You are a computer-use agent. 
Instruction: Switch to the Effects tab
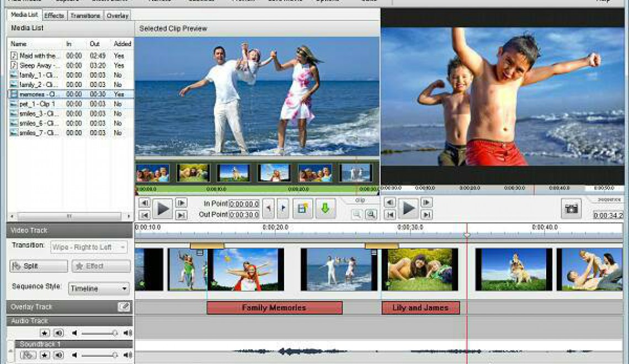click(x=54, y=15)
